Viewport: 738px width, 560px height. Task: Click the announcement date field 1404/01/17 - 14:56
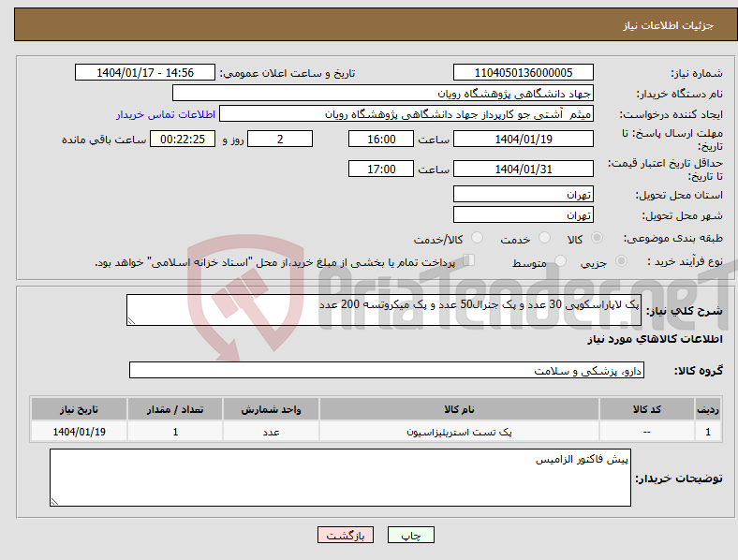tap(145, 72)
